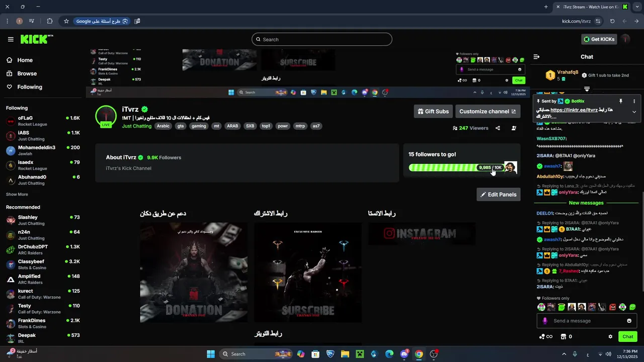The width and height of the screenshot is (644, 362).
Task: Open the chat settings gear icon
Action: point(610,336)
